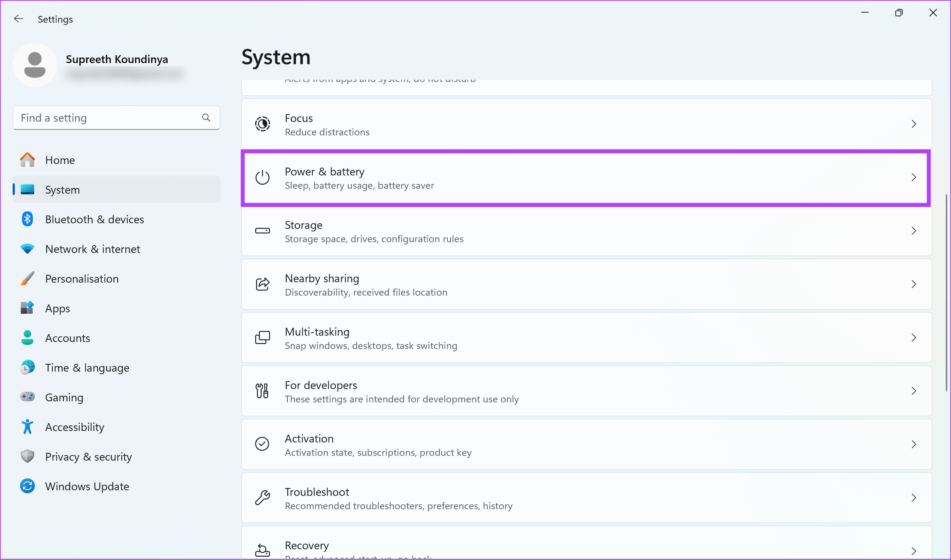The height and width of the screenshot is (560, 951).
Task: Click the Power & battery power icon
Action: click(x=262, y=178)
